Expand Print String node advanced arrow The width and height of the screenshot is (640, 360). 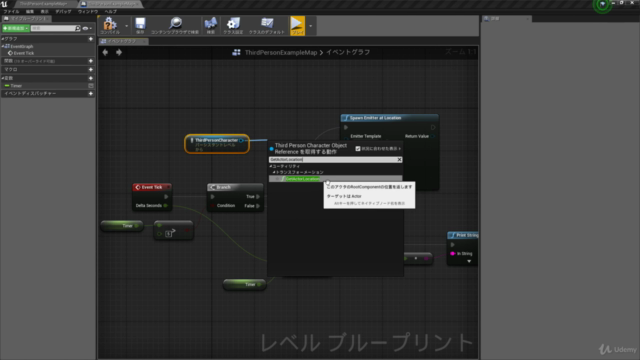click(x=469, y=261)
